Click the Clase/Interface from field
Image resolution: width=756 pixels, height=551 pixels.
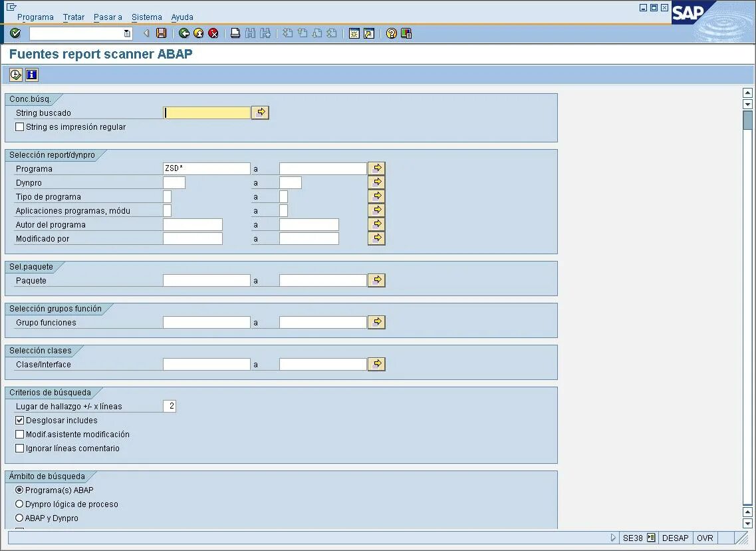[207, 364]
